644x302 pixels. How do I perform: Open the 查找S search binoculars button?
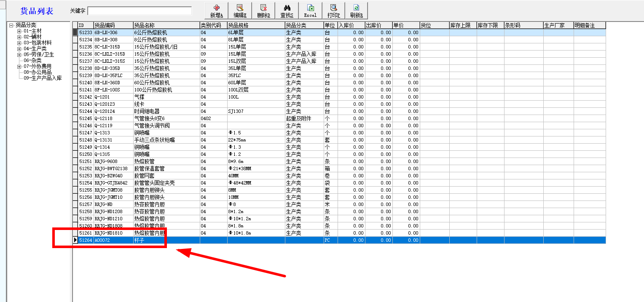point(287,11)
